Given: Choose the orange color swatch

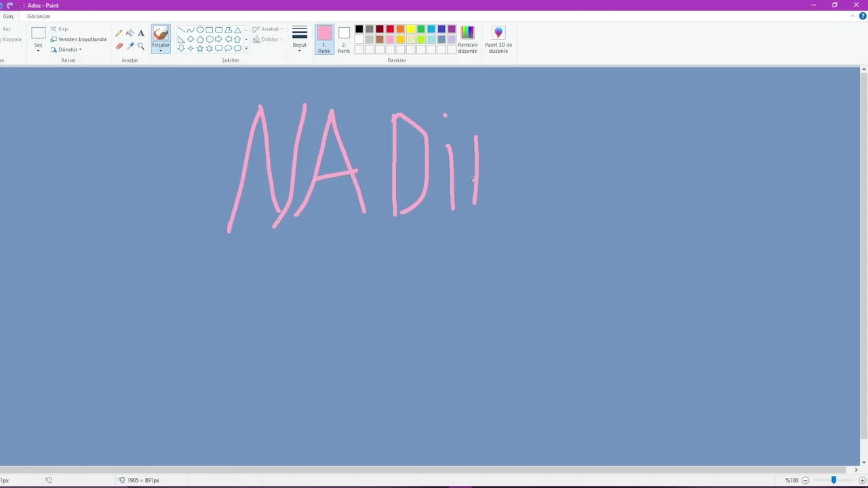Looking at the screenshot, I should point(400,29).
